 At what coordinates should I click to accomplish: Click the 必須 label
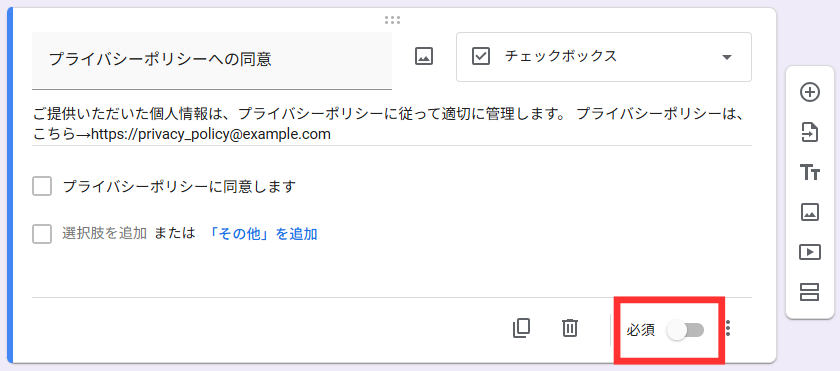[x=641, y=330]
